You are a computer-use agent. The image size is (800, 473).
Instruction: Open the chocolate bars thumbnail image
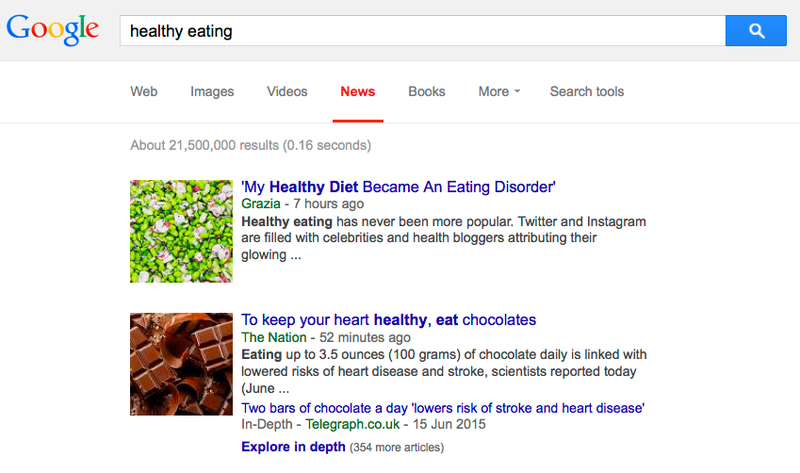tap(181, 364)
